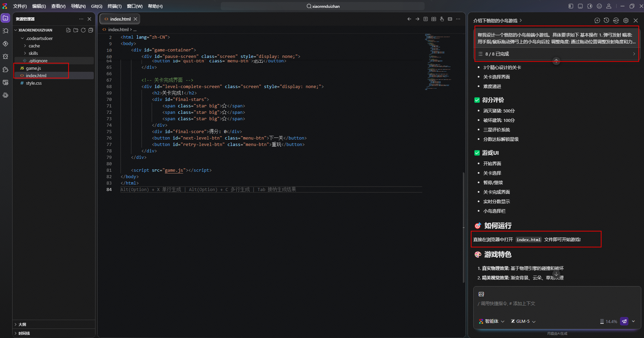Open the 查看(V) menu

(x=58, y=6)
